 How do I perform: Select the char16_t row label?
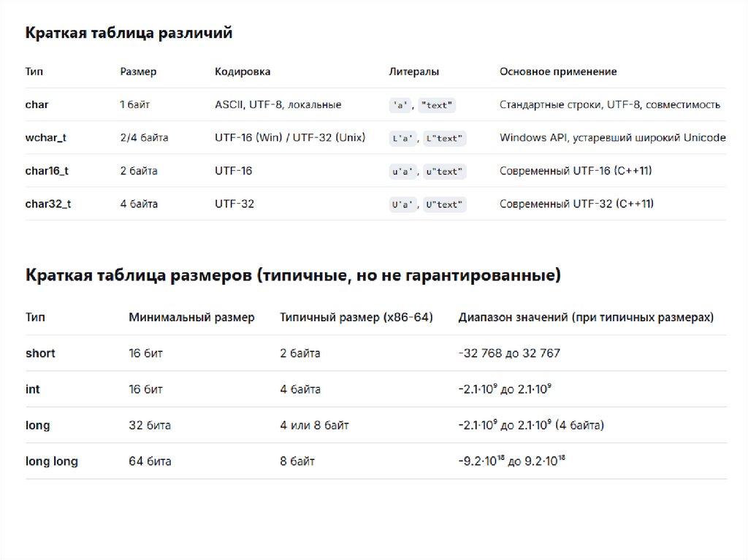point(47,171)
